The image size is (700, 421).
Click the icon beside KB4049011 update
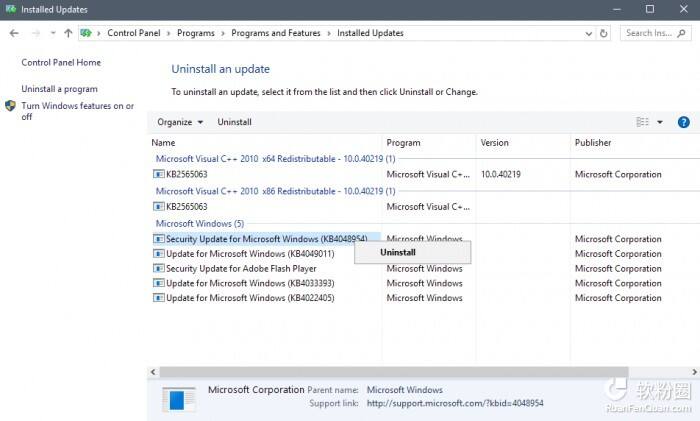[158, 254]
